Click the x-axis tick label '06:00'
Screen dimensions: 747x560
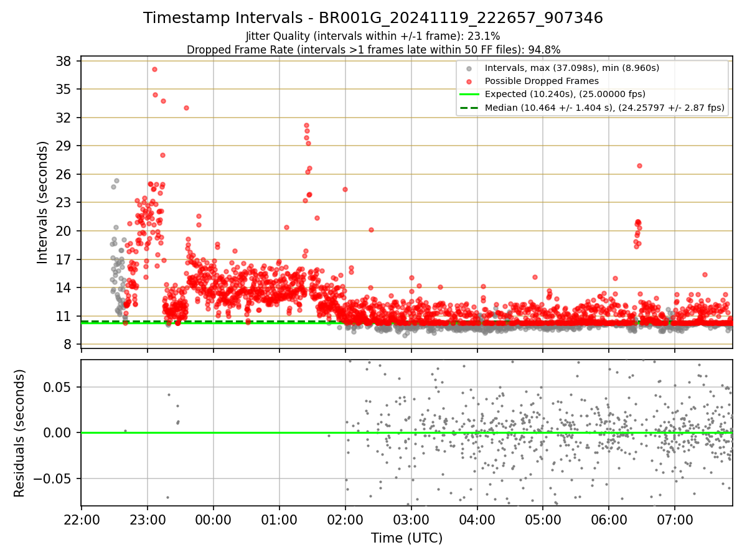pyautogui.click(x=609, y=519)
